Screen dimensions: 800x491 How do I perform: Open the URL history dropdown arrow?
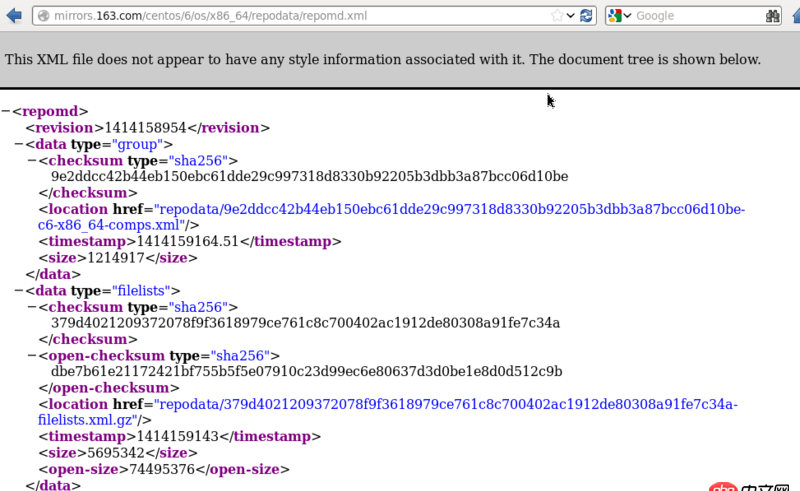pos(570,16)
